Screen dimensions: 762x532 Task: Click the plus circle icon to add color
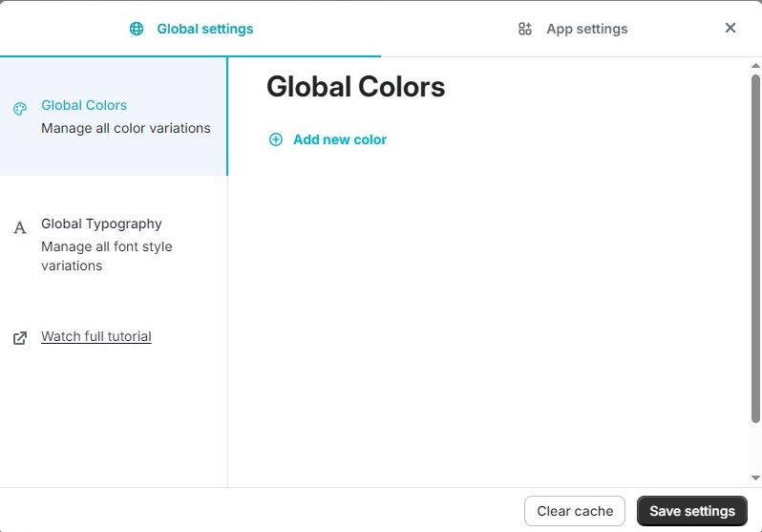tap(276, 139)
